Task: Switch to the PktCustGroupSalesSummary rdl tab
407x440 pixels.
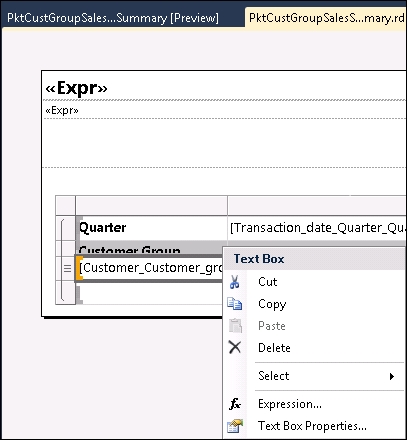Action: tap(326, 18)
